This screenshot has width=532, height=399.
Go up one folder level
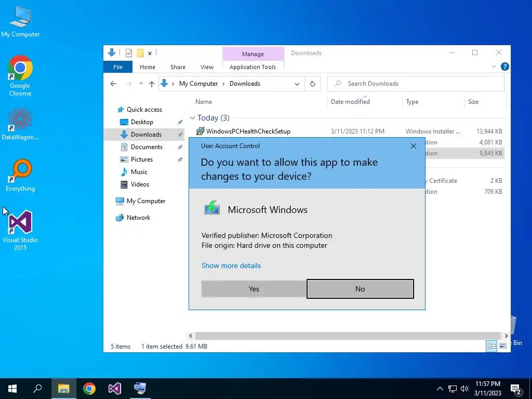pos(152,84)
